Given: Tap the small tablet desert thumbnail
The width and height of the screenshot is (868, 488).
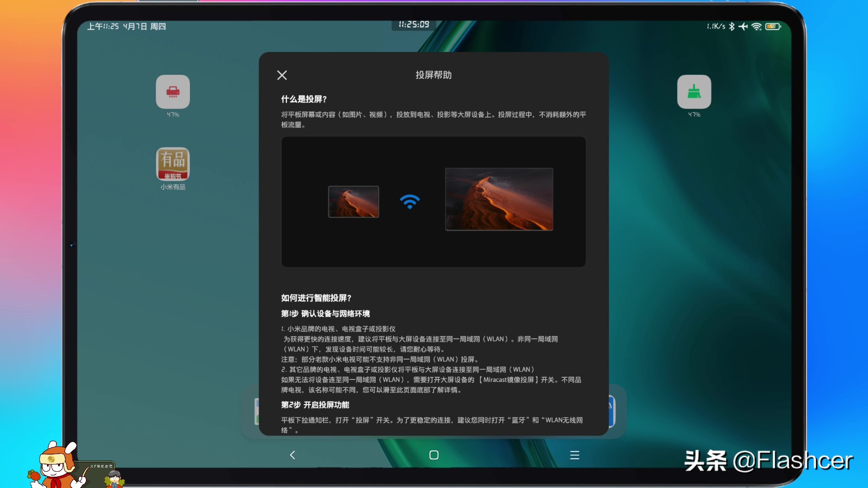Looking at the screenshot, I should pyautogui.click(x=354, y=202).
